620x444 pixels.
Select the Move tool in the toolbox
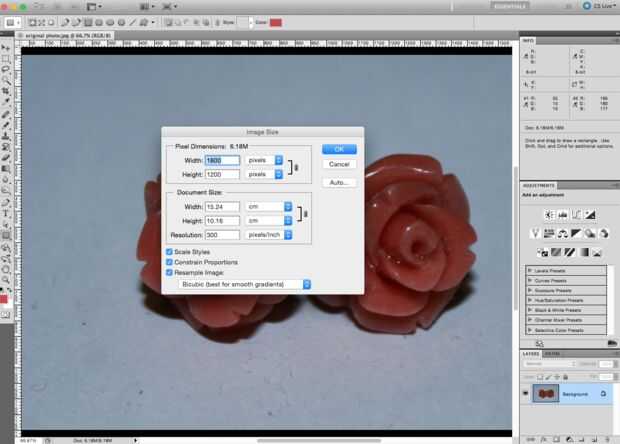[x=6, y=48]
